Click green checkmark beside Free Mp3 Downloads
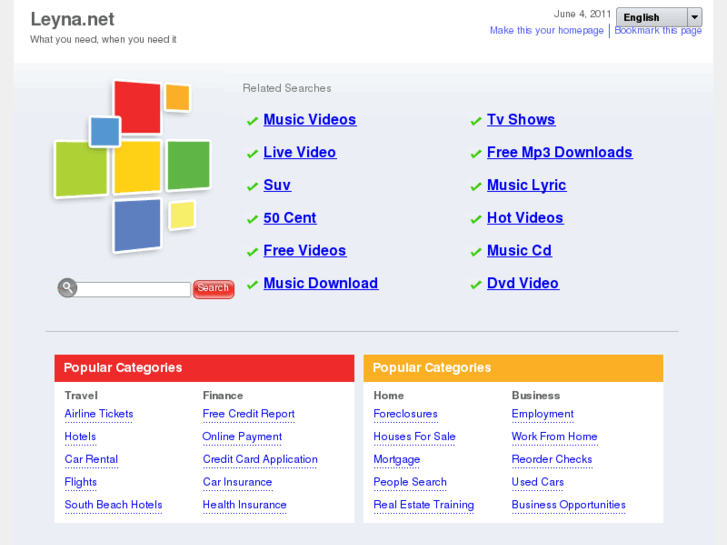Image resolution: width=727 pixels, height=545 pixels. point(476,154)
